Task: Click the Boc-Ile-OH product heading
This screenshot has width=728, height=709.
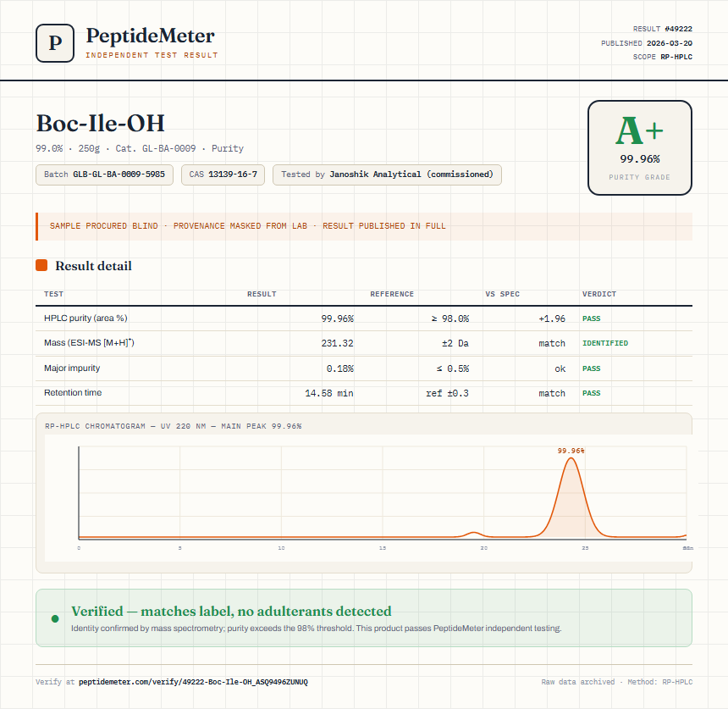Action: click(100, 123)
